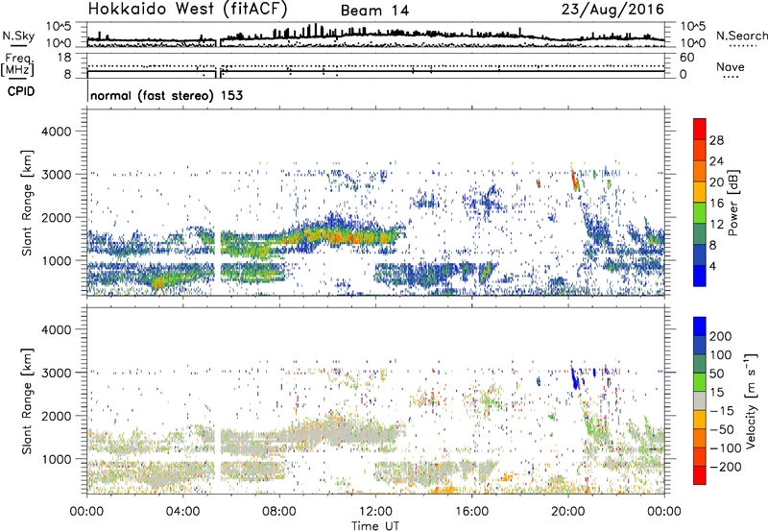Screen dimensions: 768x532
Task: Click the 'normal (fast stereo) 153' mode text
Action: (x=166, y=95)
